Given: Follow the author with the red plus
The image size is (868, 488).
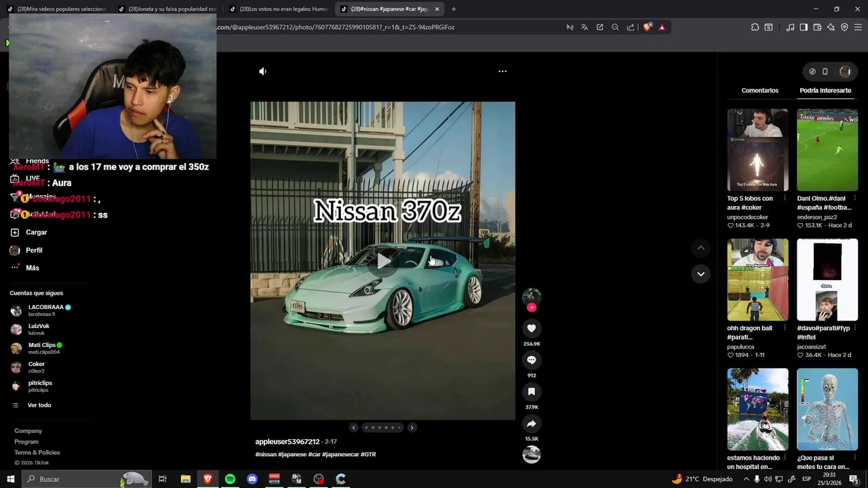Looking at the screenshot, I should [532, 308].
